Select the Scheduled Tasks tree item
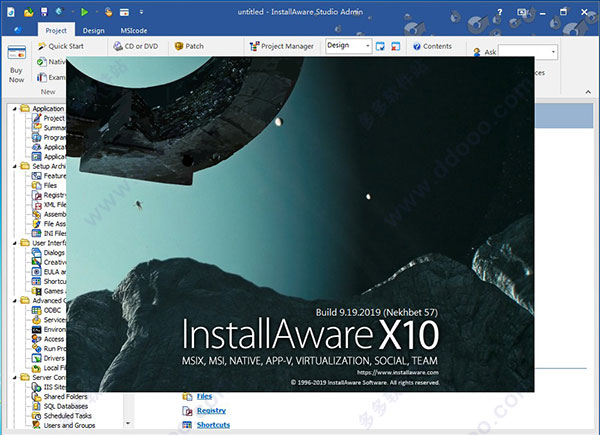The height and width of the screenshot is (435, 600). pyautogui.click(x=62, y=415)
